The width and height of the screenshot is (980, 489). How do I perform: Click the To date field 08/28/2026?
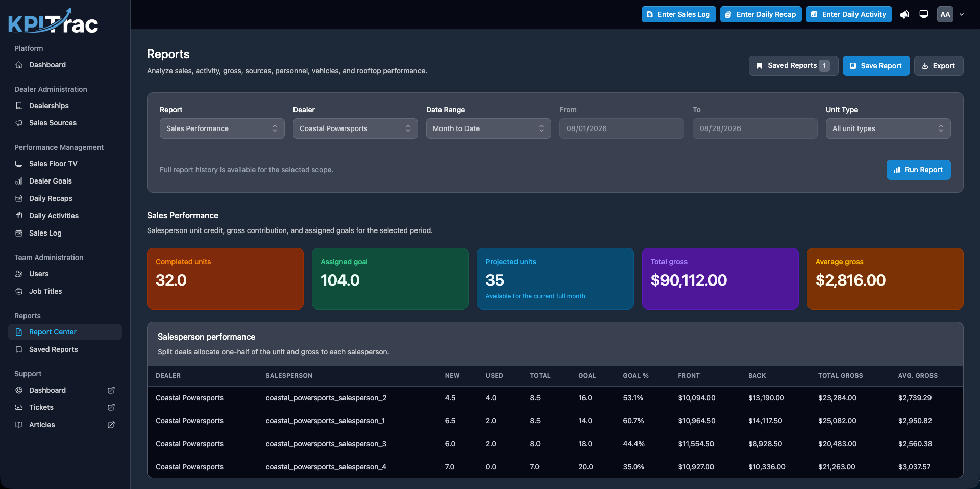(755, 128)
